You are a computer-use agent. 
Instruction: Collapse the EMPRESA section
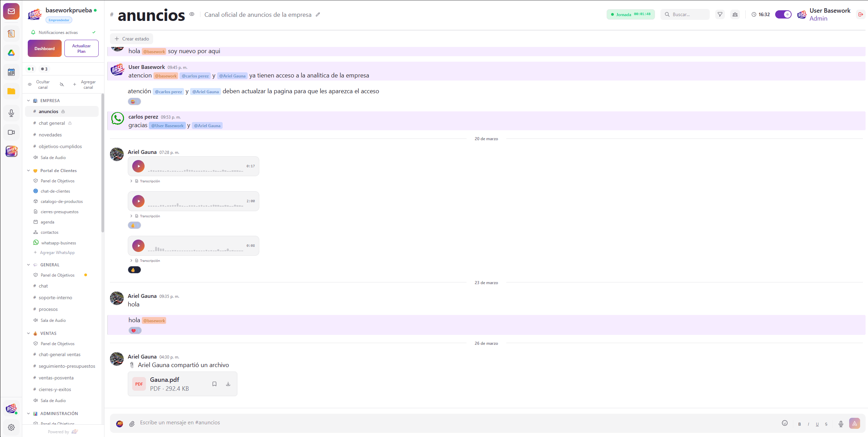(28, 100)
